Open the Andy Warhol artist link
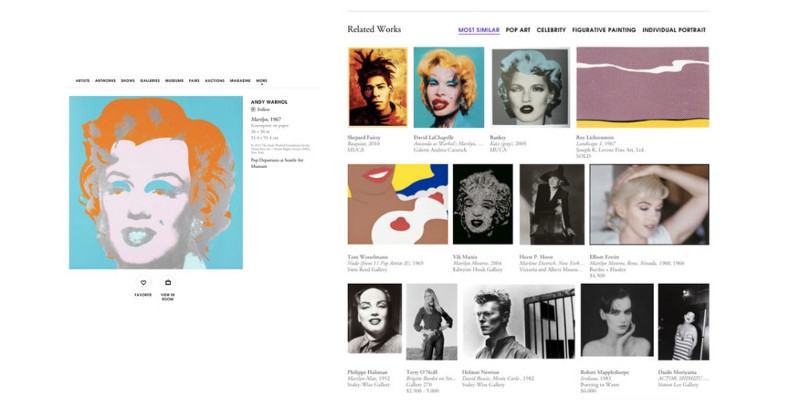This screenshot has height=408, width=800. point(269,102)
